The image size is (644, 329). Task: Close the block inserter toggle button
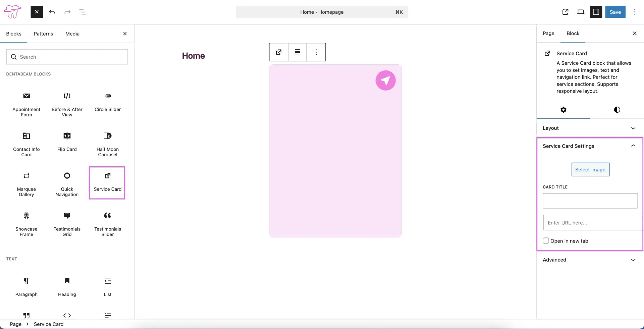[x=37, y=12]
